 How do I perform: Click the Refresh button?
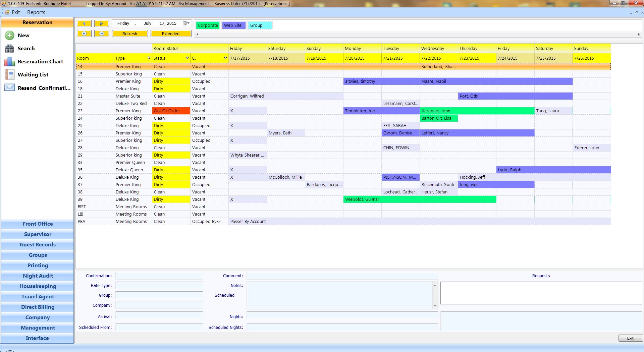pyautogui.click(x=130, y=34)
